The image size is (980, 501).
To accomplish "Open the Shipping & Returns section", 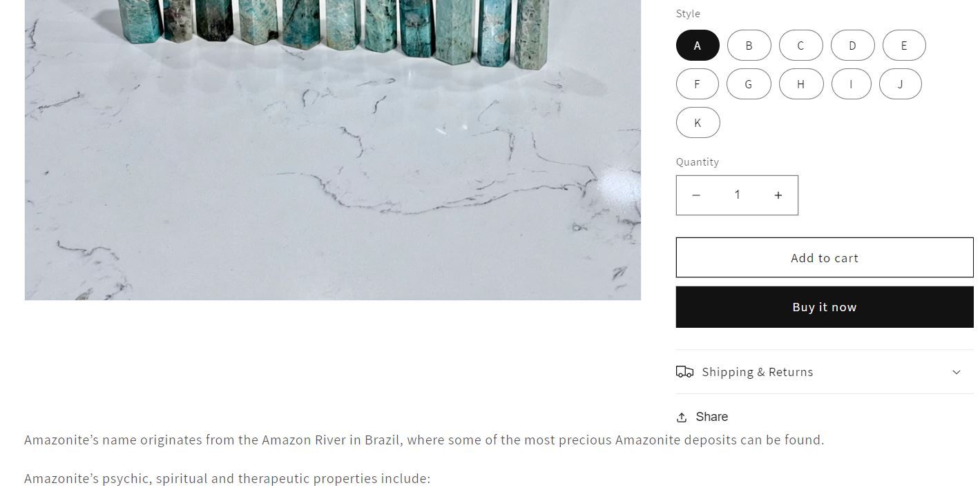I will 825,372.
